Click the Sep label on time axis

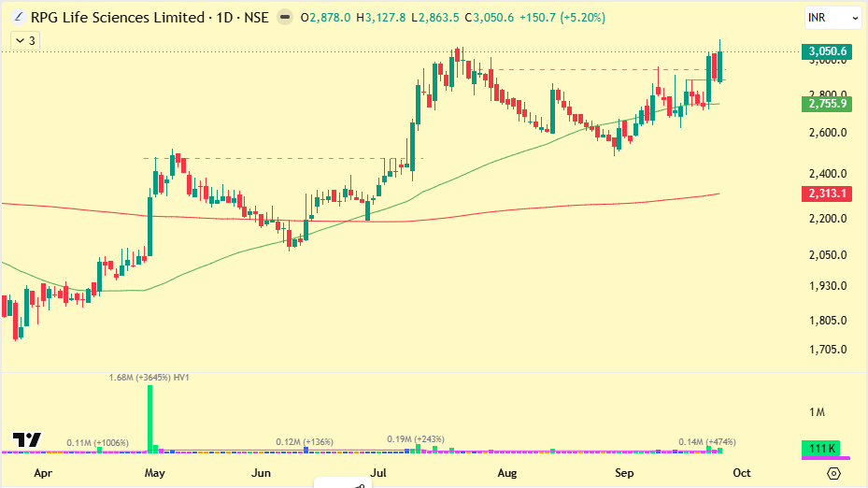pos(624,473)
